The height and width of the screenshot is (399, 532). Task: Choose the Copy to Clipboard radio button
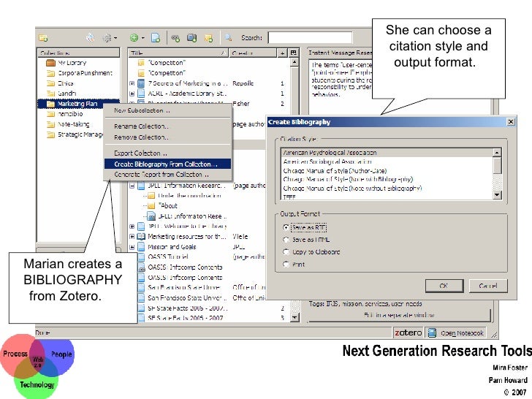(286, 251)
